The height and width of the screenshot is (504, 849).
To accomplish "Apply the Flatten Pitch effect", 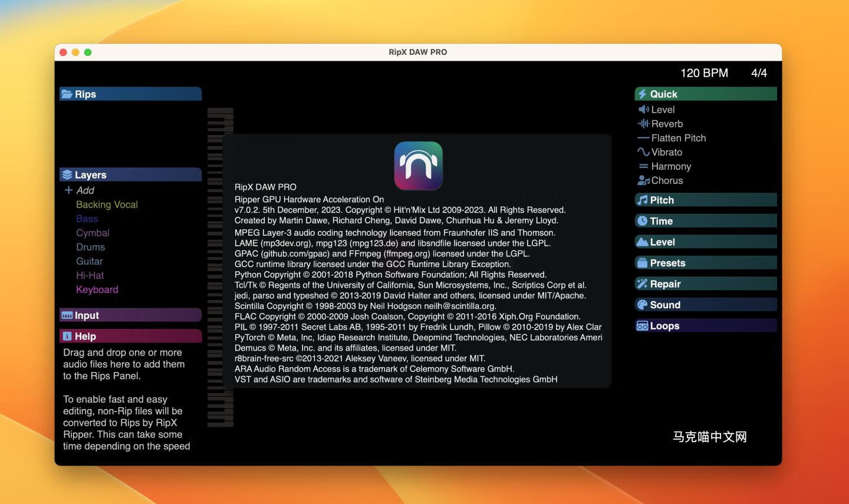I will point(679,138).
